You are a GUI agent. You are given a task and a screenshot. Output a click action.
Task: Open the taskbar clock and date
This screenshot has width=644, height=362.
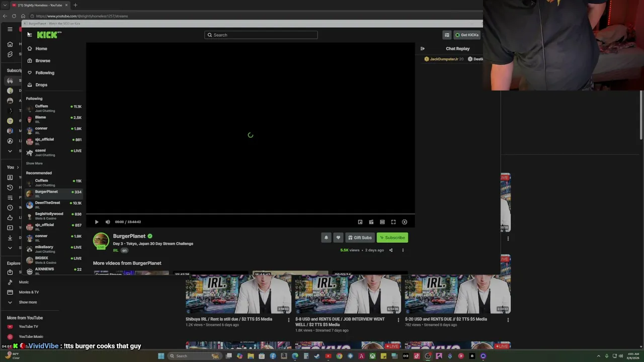pos(632,356)
